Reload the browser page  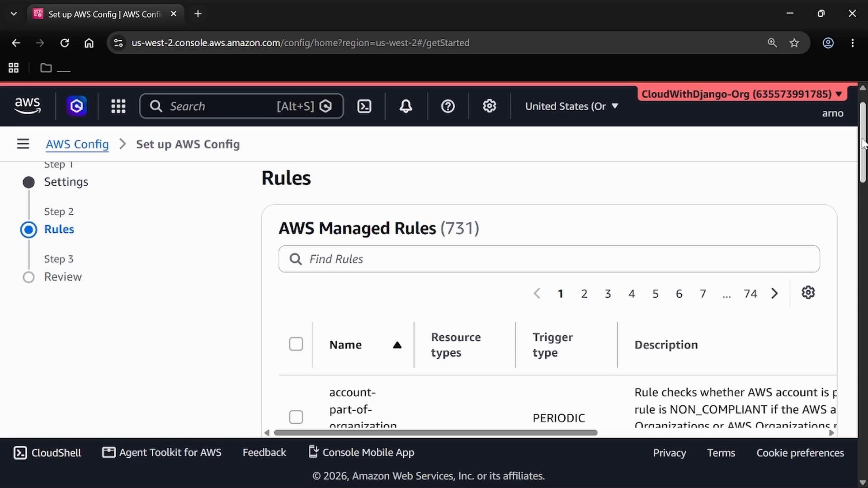65,43
